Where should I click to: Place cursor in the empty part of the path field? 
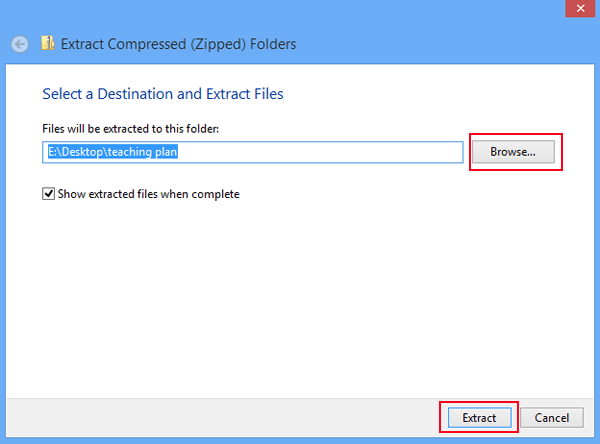320,152
